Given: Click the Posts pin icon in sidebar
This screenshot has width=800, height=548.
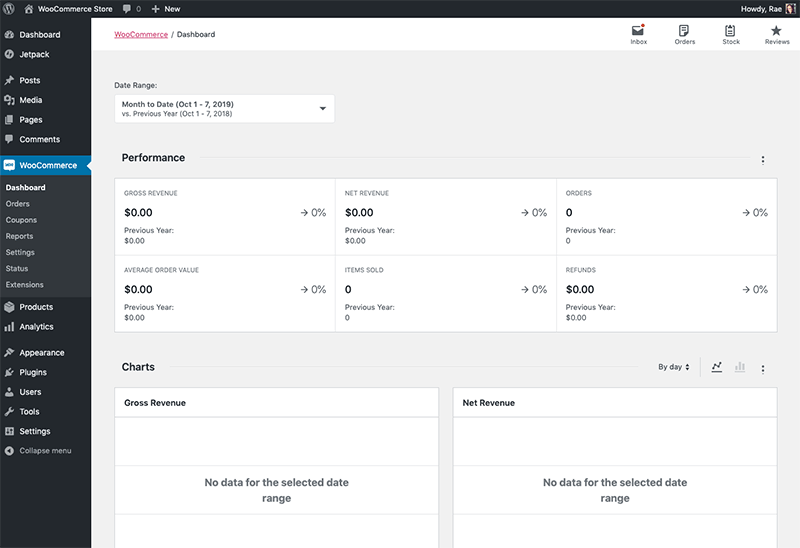Looking at the screenshot, I should pyautogui.click(x=9, y=80).
